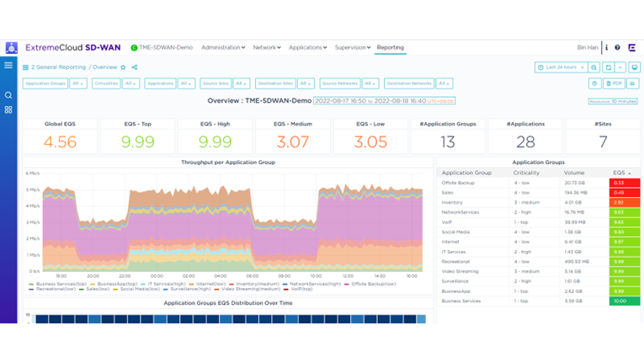Sort table by the EQS column header
The image size is (644, 362).
tap(621, 173)
